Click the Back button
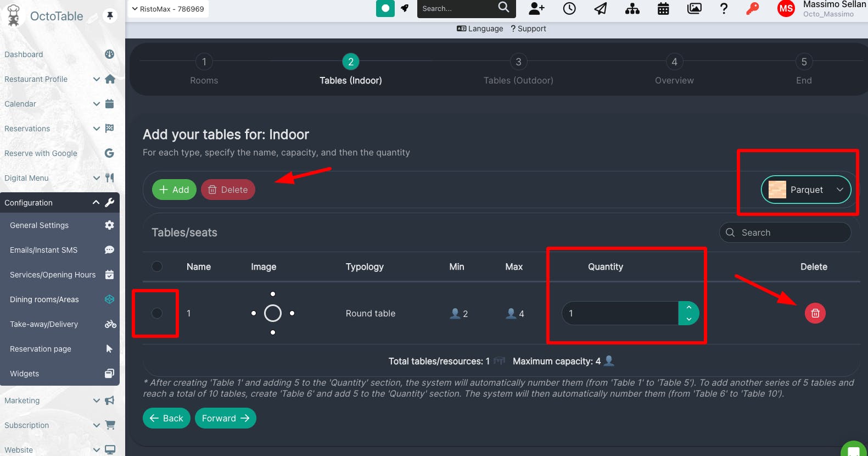Screen dimensions: 868x456 point(167,418)
